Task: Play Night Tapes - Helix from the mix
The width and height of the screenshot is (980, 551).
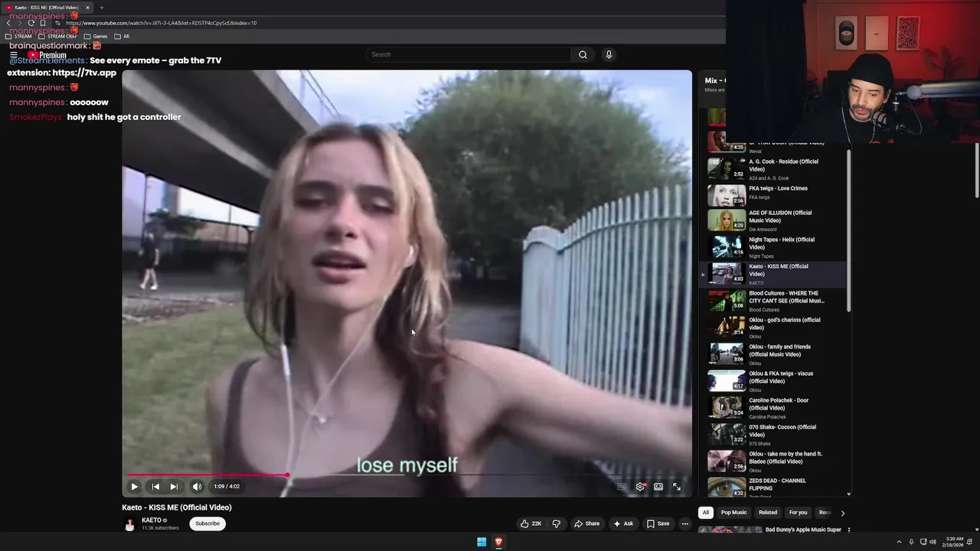Action: point(773,247)
